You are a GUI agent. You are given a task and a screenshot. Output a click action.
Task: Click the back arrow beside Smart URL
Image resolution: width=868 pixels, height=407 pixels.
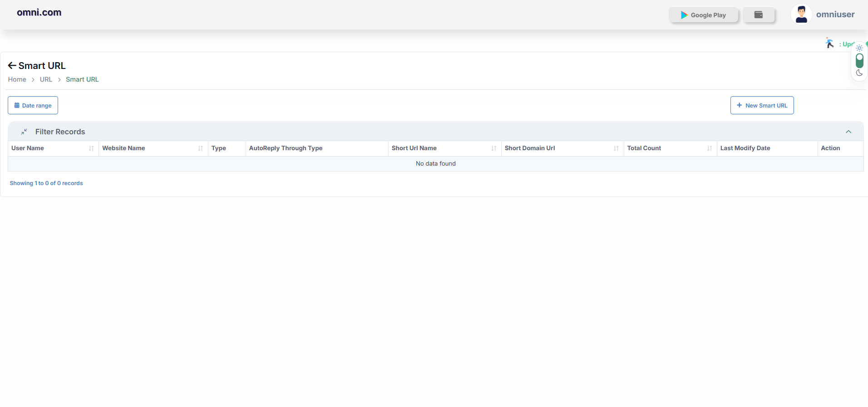tap(12, 66)
